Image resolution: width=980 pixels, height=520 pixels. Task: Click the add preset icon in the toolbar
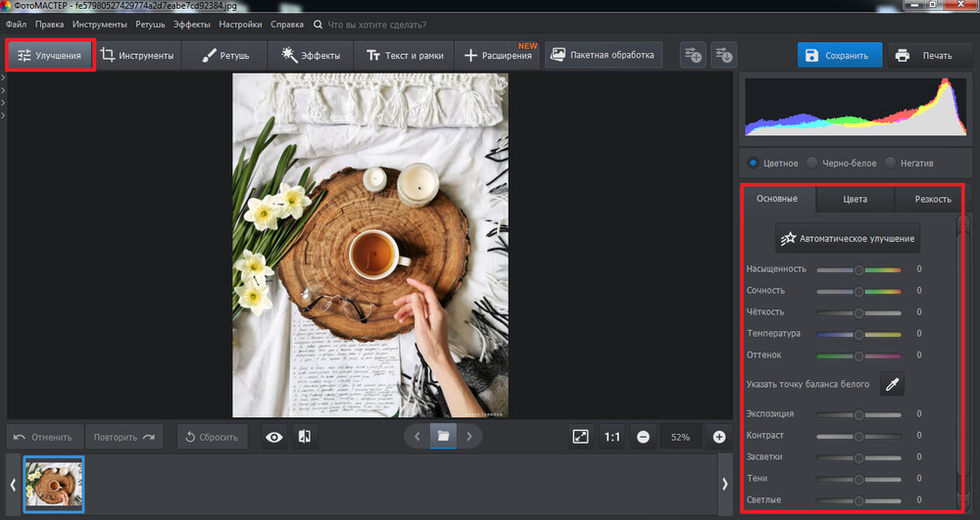pyautogui.click(x=693, y=56)
